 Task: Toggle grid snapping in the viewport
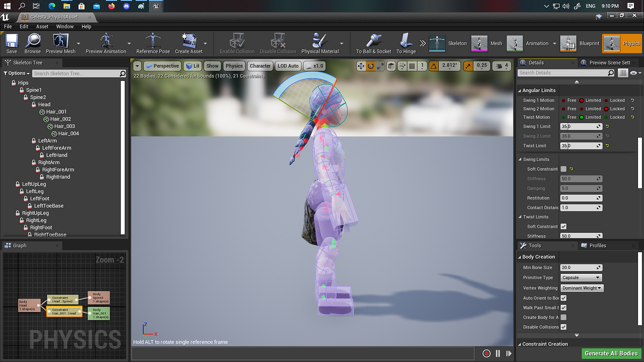click(x=413, y=66)
